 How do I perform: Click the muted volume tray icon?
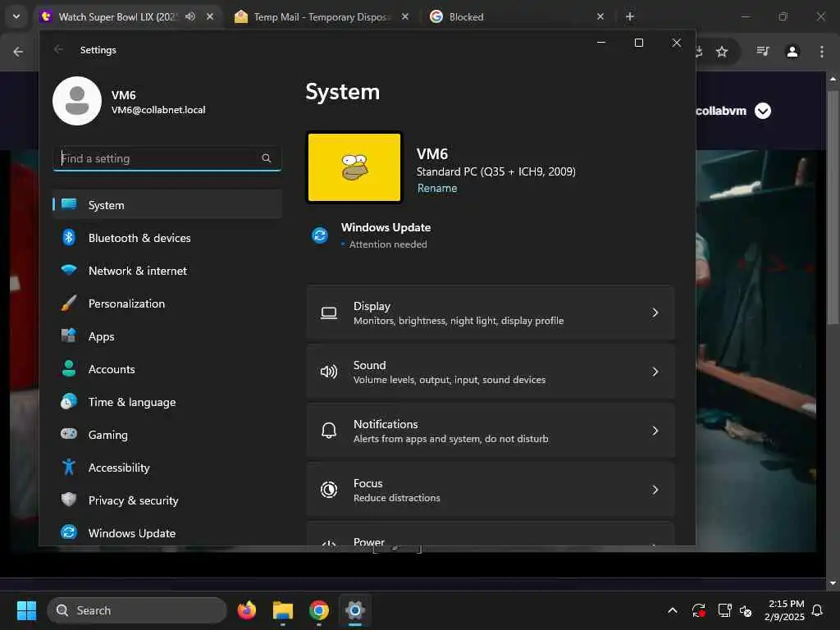(x=746, y=610)
